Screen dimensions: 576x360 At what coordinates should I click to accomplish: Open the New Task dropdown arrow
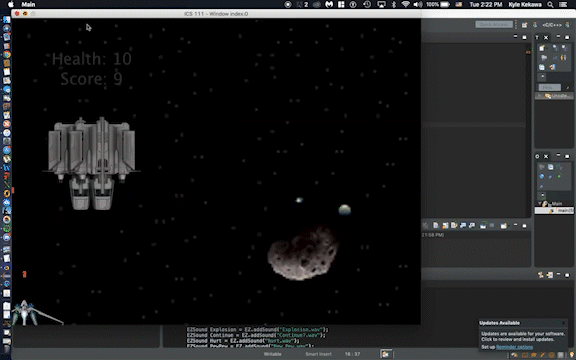[548, 49]
